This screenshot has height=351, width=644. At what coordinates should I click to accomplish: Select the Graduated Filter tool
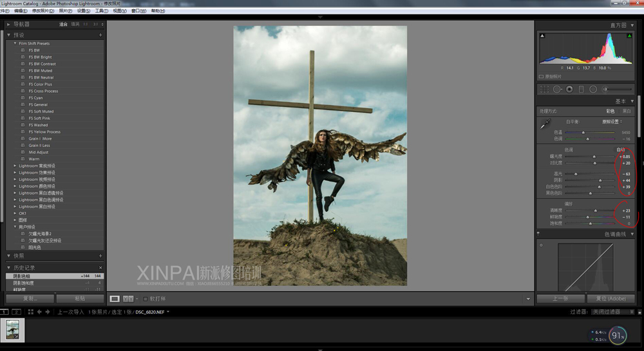[581, 89]
